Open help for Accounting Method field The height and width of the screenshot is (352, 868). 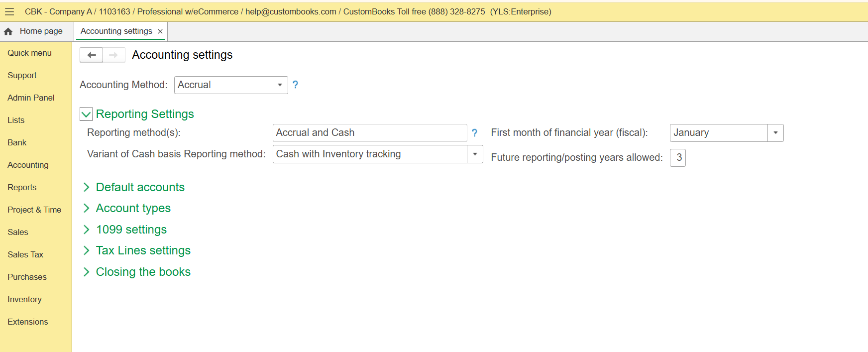pyautogui.click(x=295, y=85)
